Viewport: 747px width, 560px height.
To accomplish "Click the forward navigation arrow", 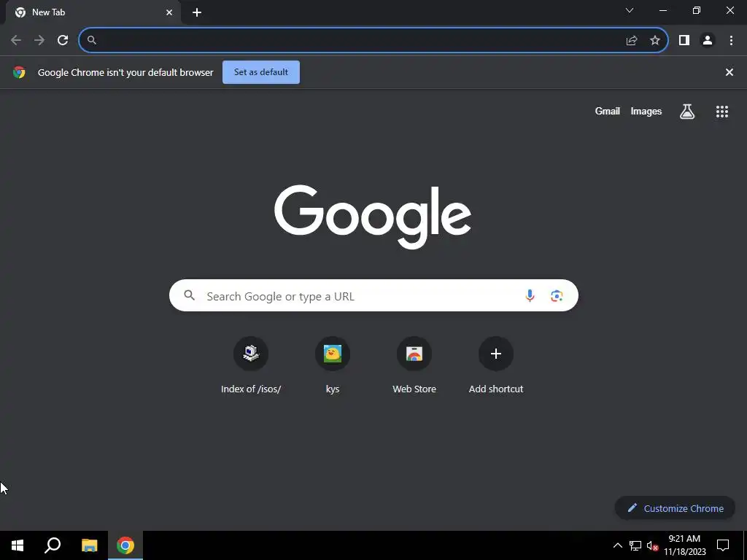I will pos(39,40).
